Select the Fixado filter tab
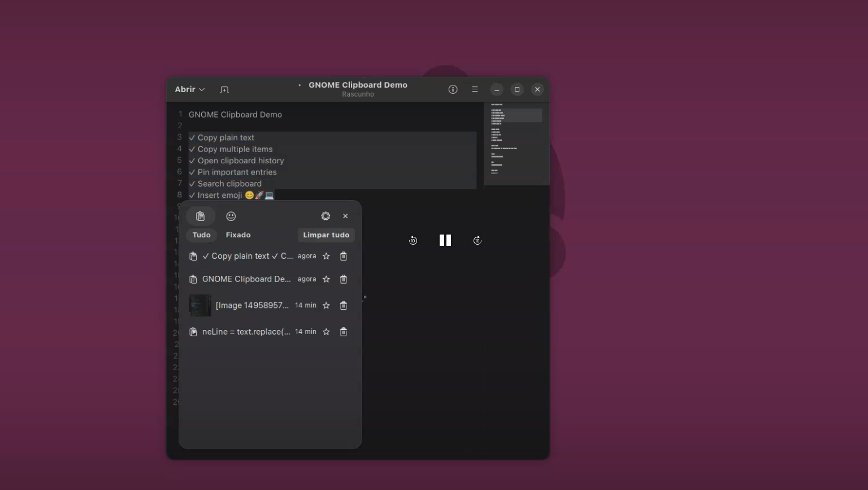868x490 pixels. (238, 235)
